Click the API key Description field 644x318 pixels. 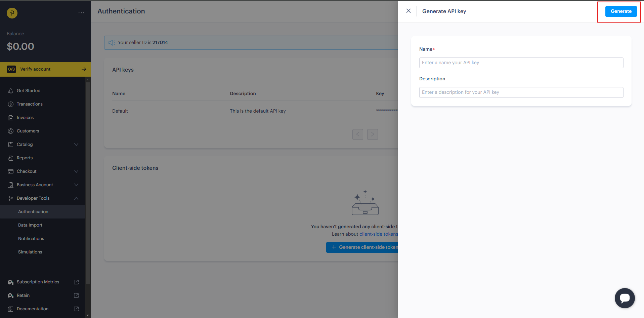(x=521, y=92)
